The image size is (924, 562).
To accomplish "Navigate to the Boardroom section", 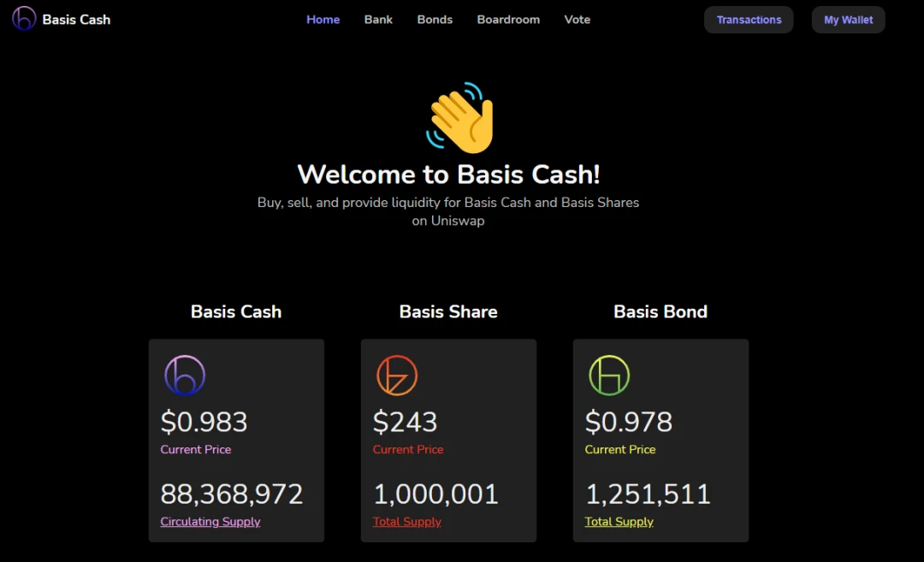I will (x=508, y=20).
